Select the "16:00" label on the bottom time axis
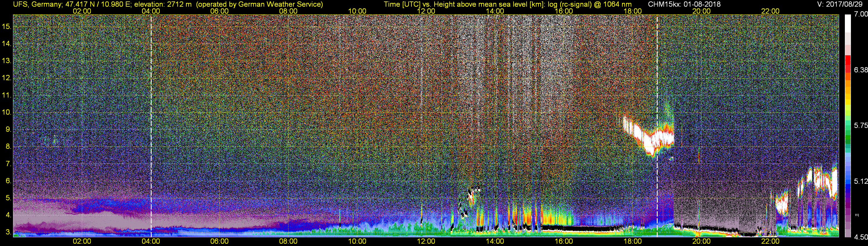The image size is (868, 246). pyautogui.click(x=564, y=241)
